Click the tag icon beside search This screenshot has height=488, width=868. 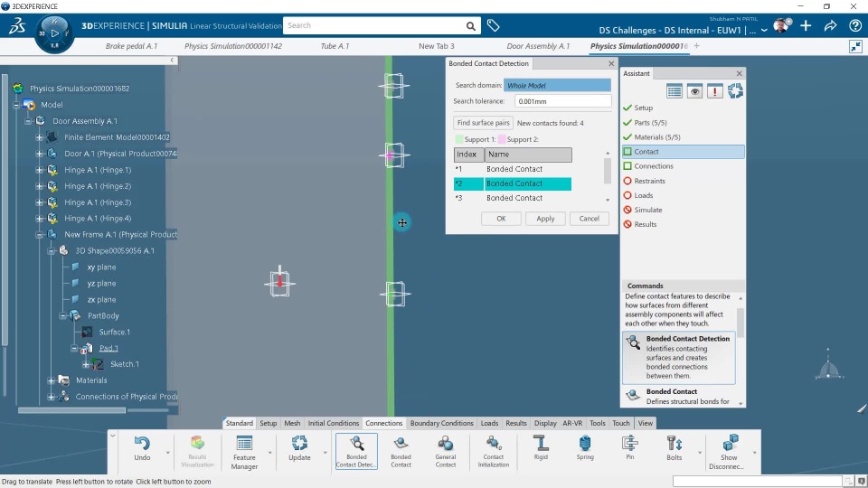(494, 25)
